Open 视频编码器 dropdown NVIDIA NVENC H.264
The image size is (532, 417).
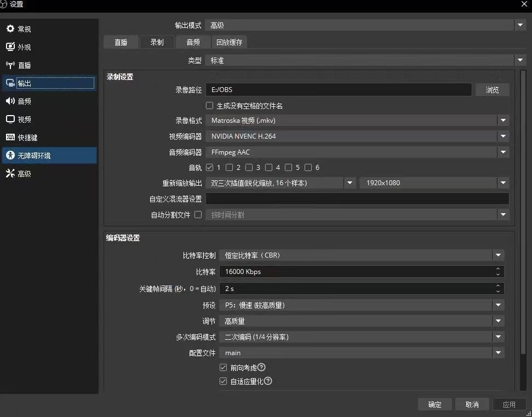coord(357,136)
